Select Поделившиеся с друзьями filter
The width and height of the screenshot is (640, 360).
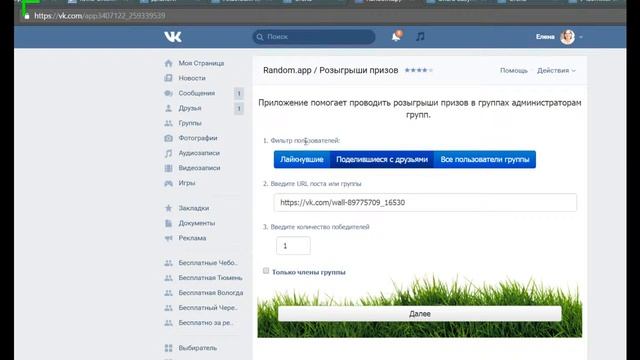tap(382, 160)
